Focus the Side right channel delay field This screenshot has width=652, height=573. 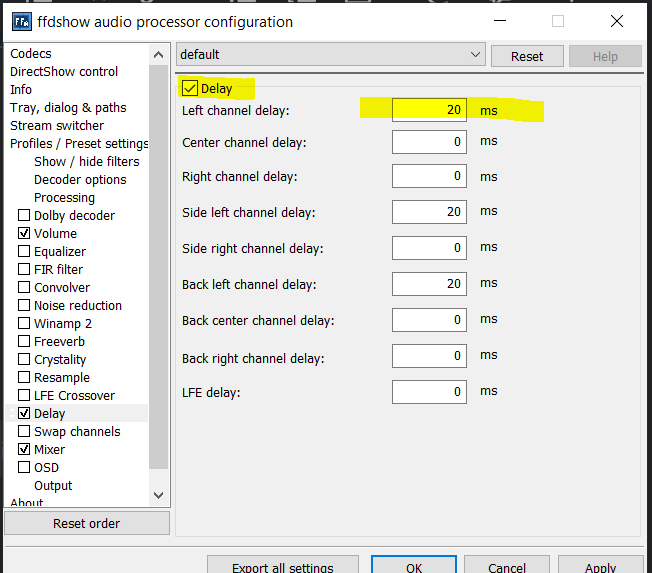[429, 248]
